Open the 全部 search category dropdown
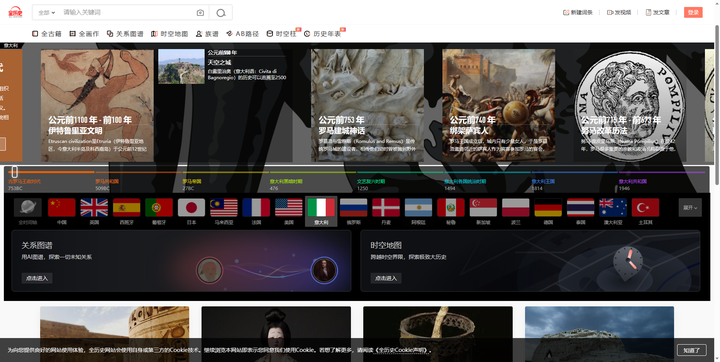720x362 pixels. 46,13
